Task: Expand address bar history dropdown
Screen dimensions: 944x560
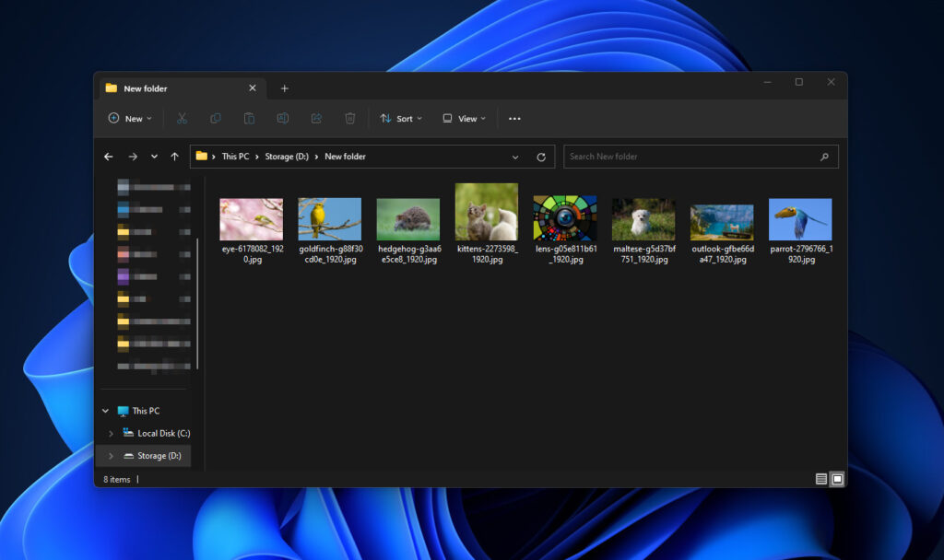Action: (515, 157)
